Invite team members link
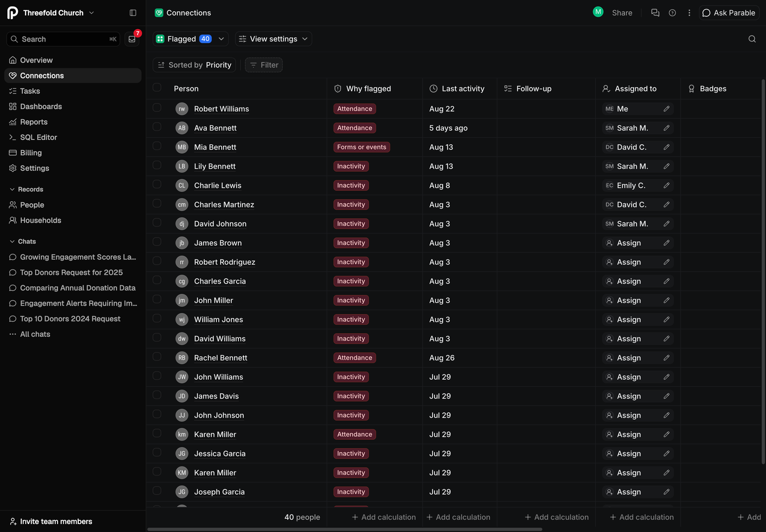This screenshot has width=766, height=532. tap(51, 521)
